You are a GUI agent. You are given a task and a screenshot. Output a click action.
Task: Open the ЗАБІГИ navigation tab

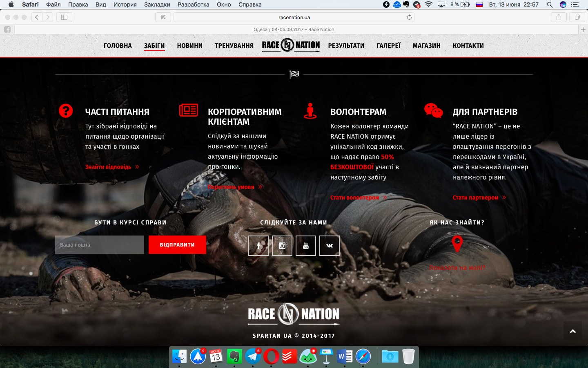[154, 46]
